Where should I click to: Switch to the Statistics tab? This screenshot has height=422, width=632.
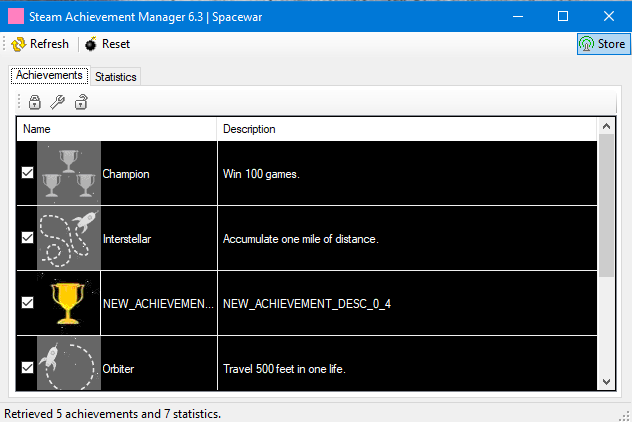pos(116,77)
